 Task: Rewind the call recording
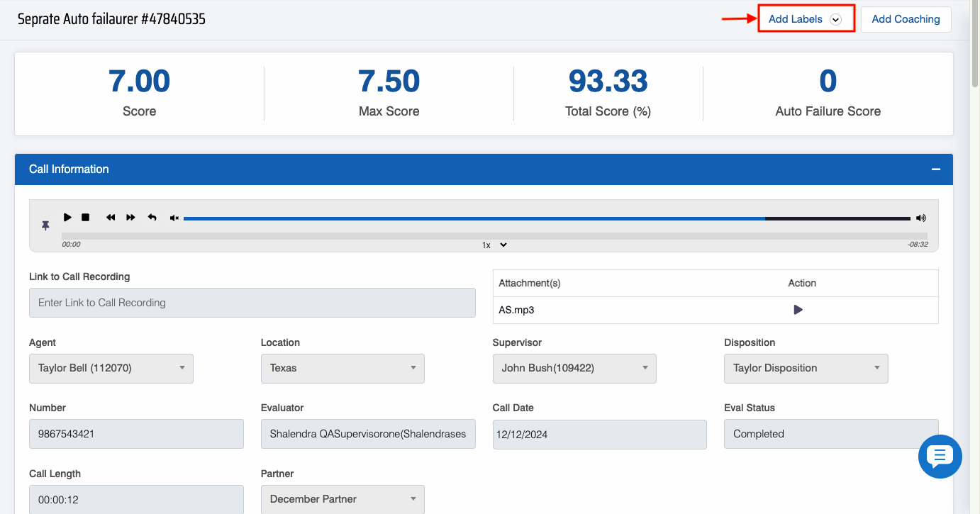point(111,218)
